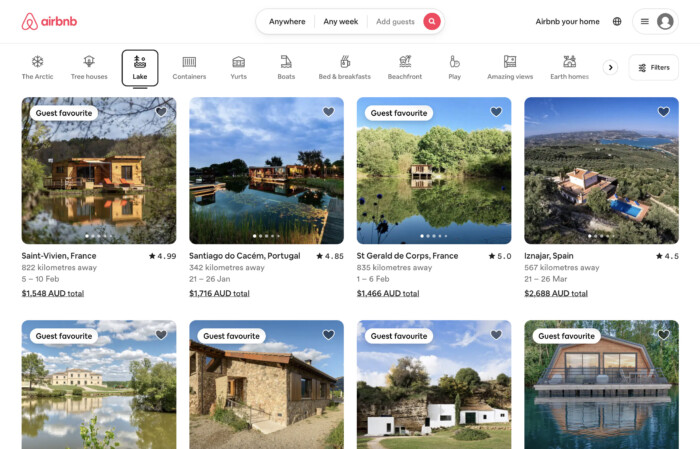Save the Iznajar, Spain listing to wishlist
700x449 pixels.
tap(663, 112)
